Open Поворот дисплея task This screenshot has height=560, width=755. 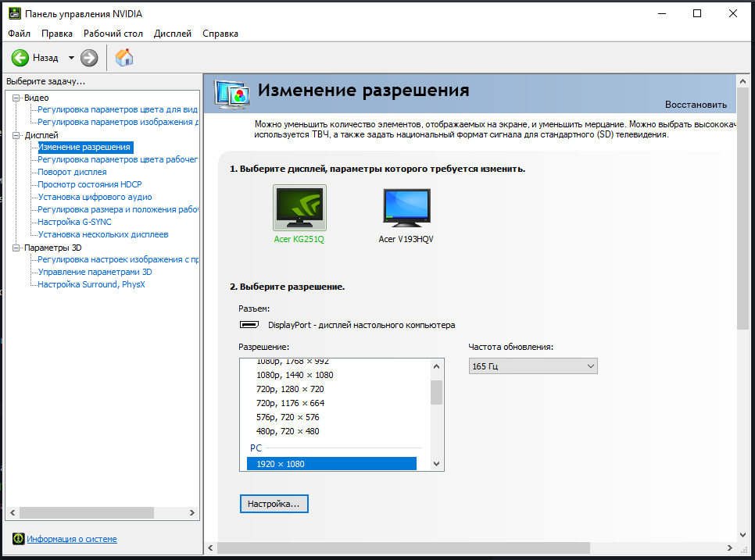tap(72, 173)
